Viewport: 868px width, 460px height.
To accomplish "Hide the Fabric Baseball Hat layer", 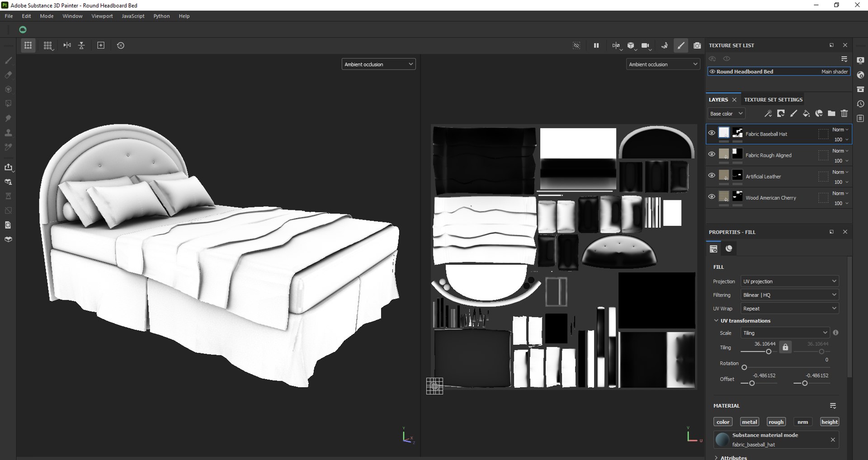I will tap(712, 133).
